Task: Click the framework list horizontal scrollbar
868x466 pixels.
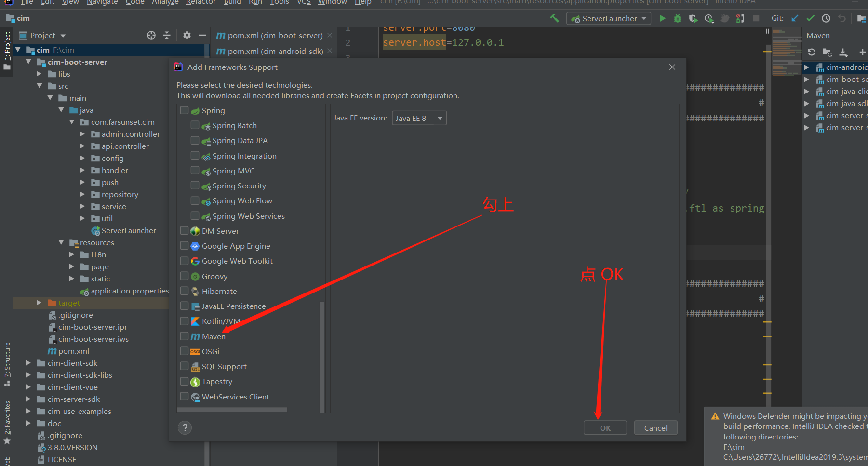Action: (x=232, y=410)
